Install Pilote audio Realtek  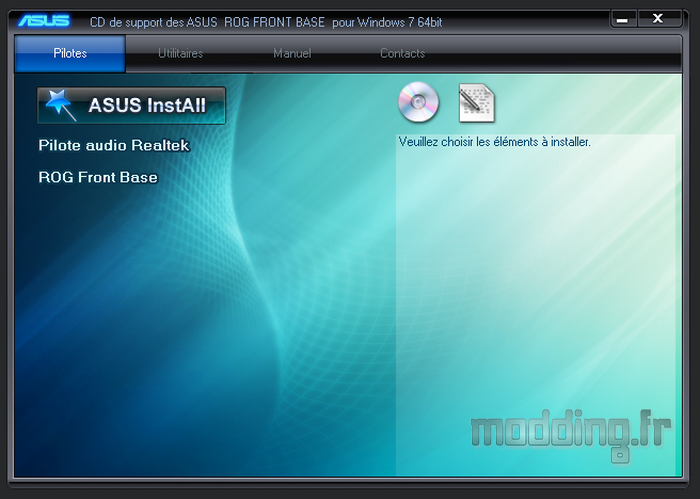pyautogui.click(x=114, y=146)
